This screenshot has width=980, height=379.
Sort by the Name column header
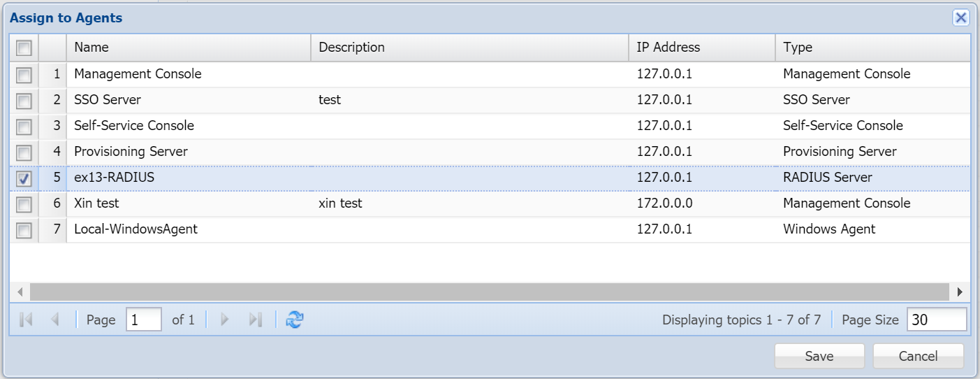coord(189,48)
